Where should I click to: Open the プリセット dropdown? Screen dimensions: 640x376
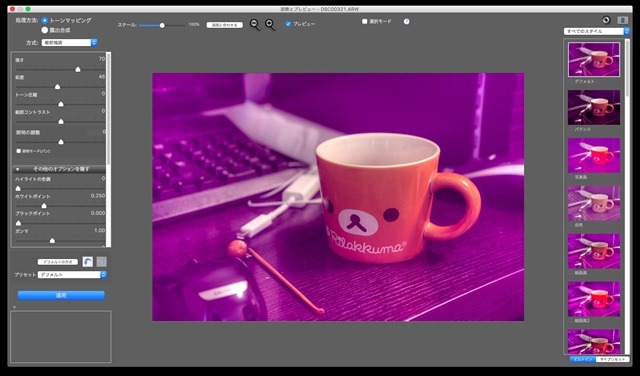[72, 275]
